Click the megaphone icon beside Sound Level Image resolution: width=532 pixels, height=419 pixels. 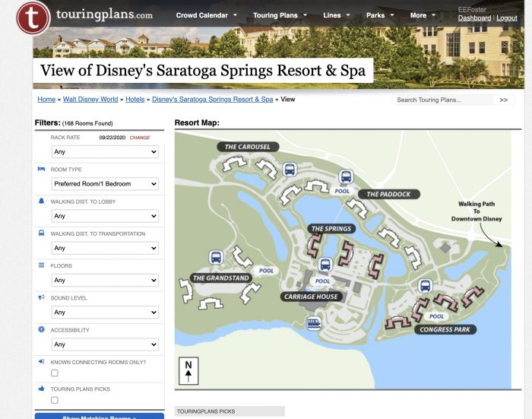coord(41,297)
